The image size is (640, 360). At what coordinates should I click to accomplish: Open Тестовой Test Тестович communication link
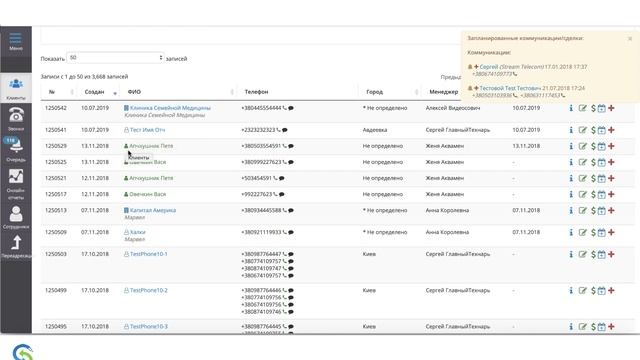[x=510, y=88]
